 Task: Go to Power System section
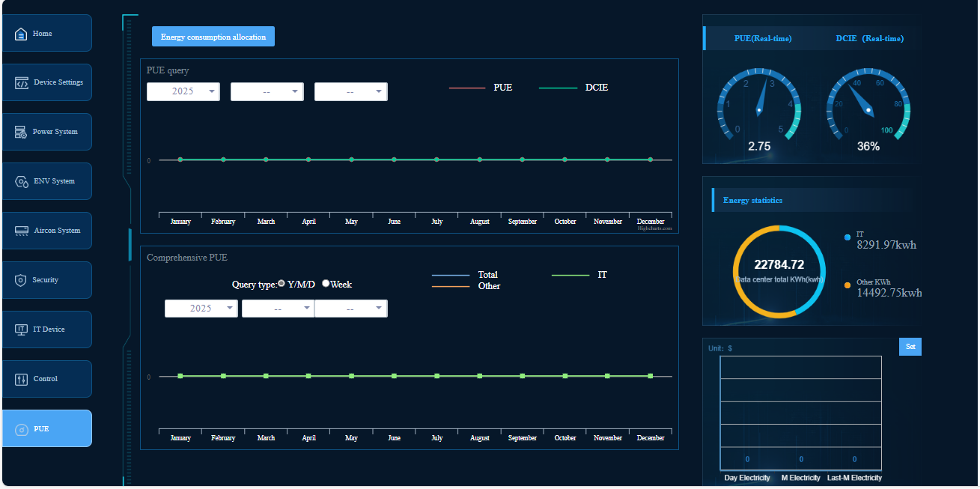point(47,132)
